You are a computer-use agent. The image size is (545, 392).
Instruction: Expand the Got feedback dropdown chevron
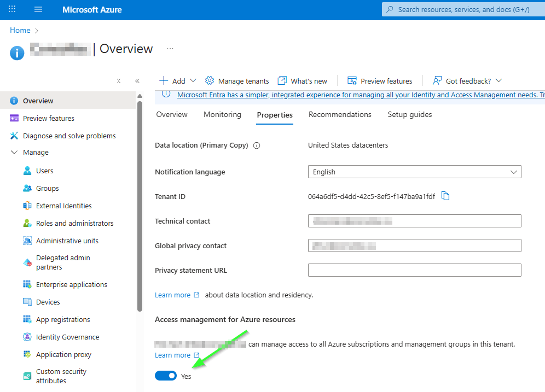(499, 80)
